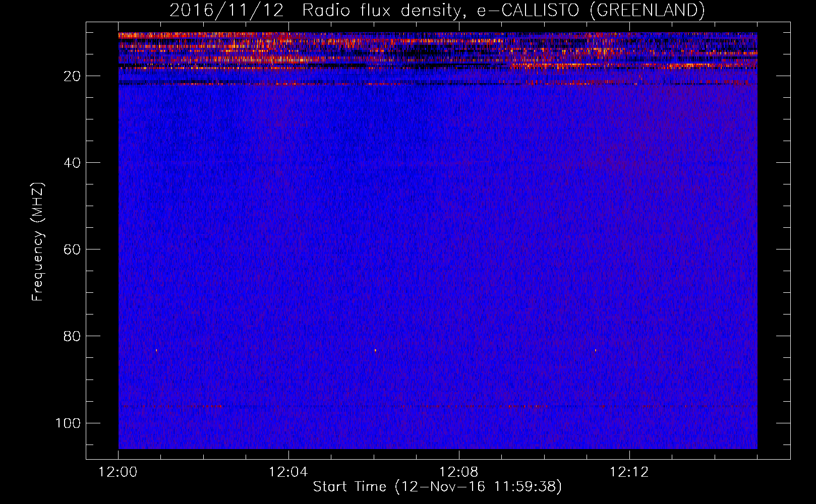Click the frequency tick label 80
This screenshot has width=816, height=504.
pyautogui.click(x=72, y=336)
